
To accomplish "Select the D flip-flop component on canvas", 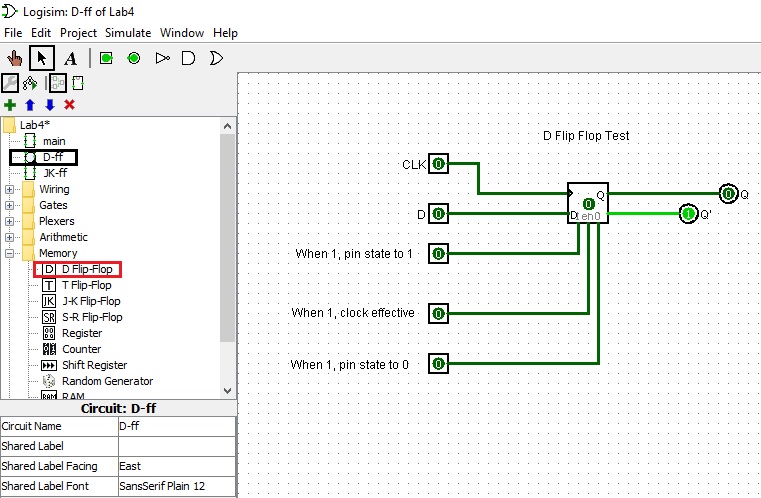I will [588, 203].
